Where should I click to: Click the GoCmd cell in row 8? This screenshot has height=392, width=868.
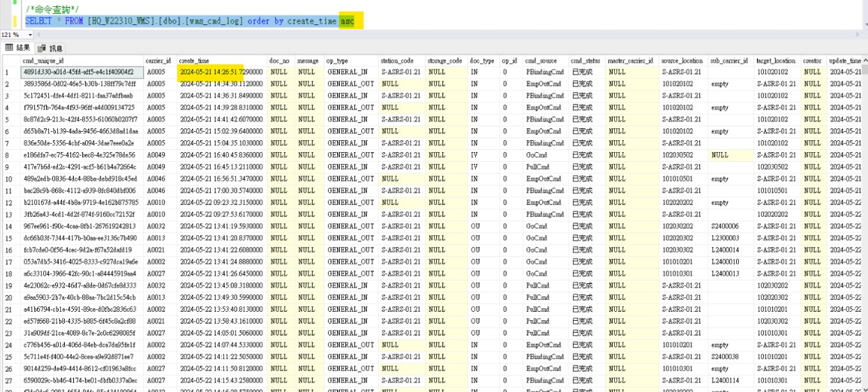(x=536, y=155)
